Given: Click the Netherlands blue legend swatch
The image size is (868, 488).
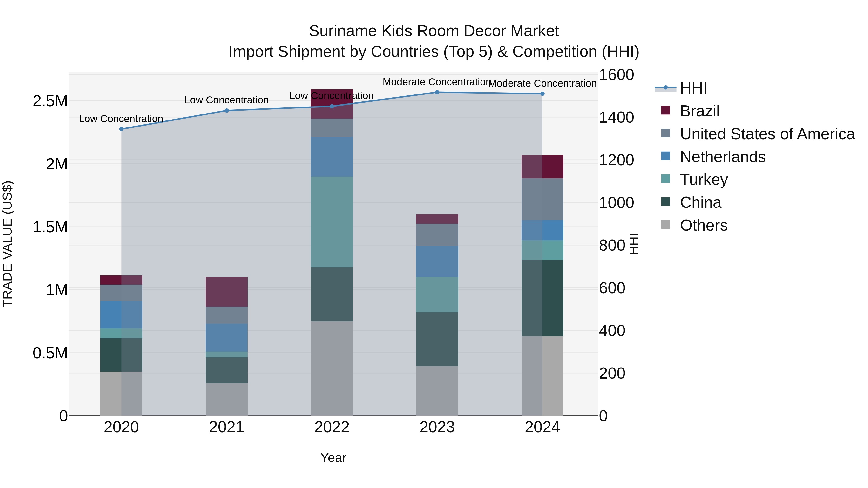Looking at the screenshot, I should coord(665,156).
